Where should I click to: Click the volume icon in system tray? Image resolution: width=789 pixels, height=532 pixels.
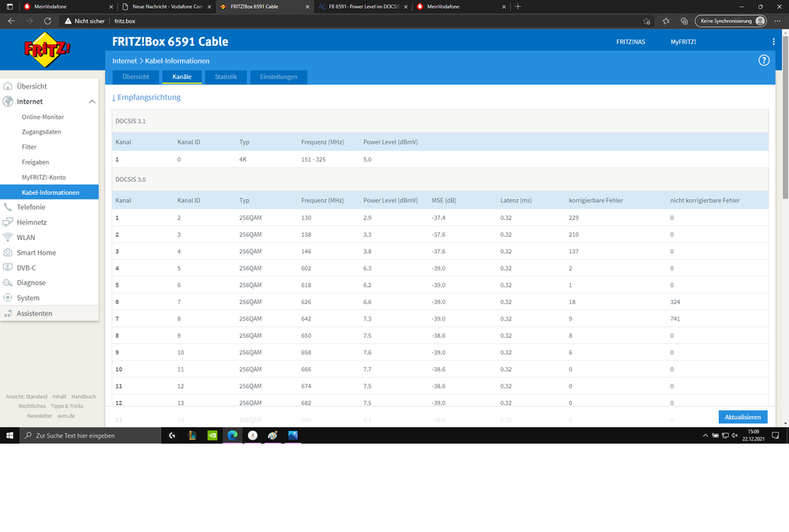point(735,436)
